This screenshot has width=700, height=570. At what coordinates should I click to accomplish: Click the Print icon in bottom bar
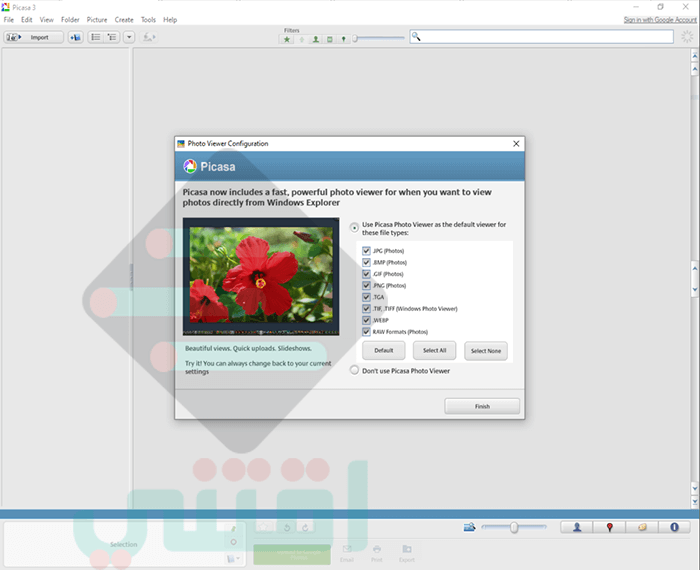click(x=377, y=553)
